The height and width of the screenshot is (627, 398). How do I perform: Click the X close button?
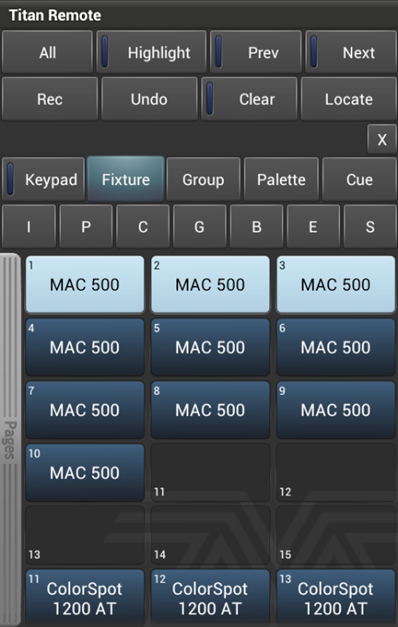click(382, 139)
